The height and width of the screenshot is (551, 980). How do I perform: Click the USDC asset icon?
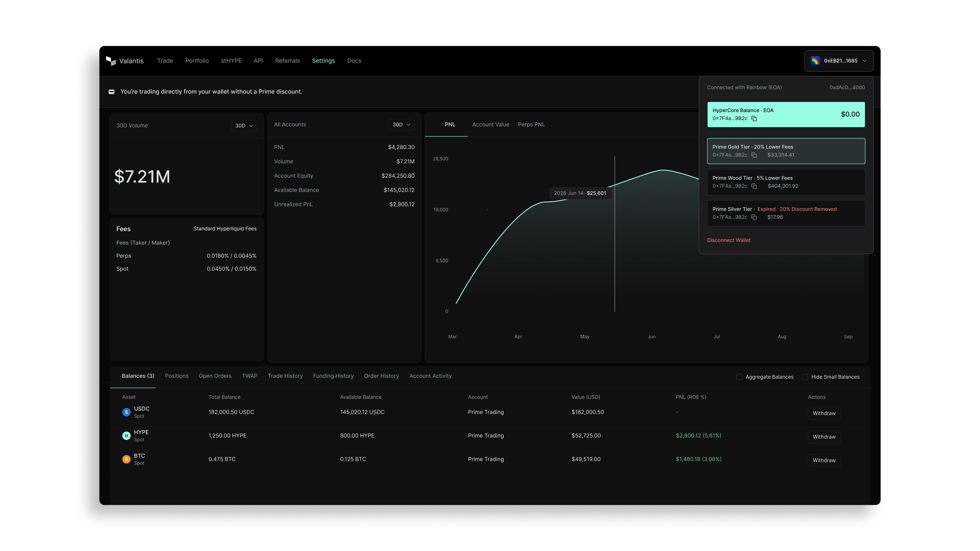coord(126,412)
